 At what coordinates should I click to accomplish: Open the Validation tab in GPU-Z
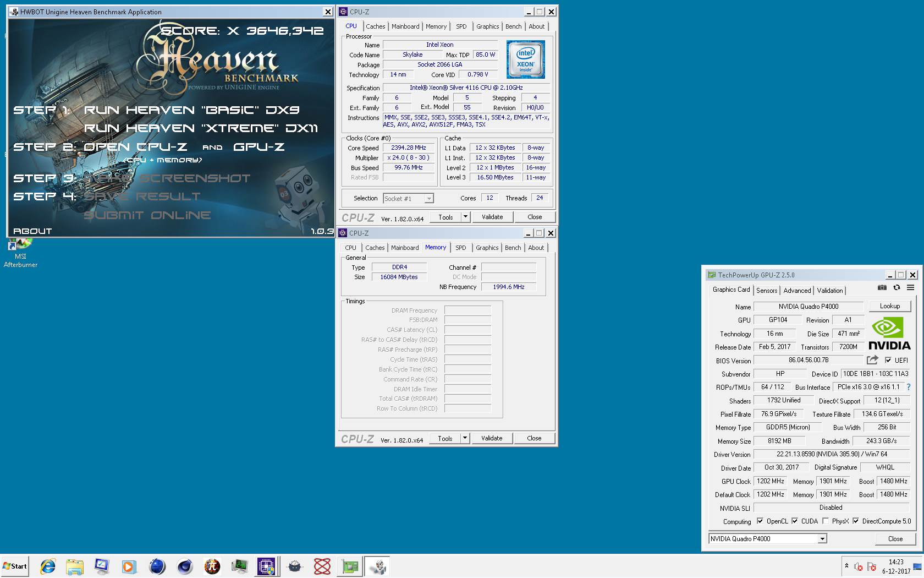(x=830, y=291)
